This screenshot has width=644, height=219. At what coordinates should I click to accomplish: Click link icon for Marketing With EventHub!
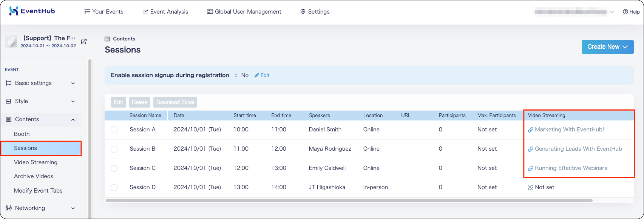tap(531, 130)
